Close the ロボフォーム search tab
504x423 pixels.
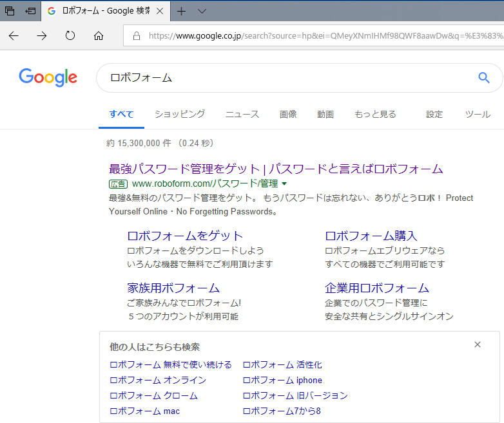click(160, 12)
